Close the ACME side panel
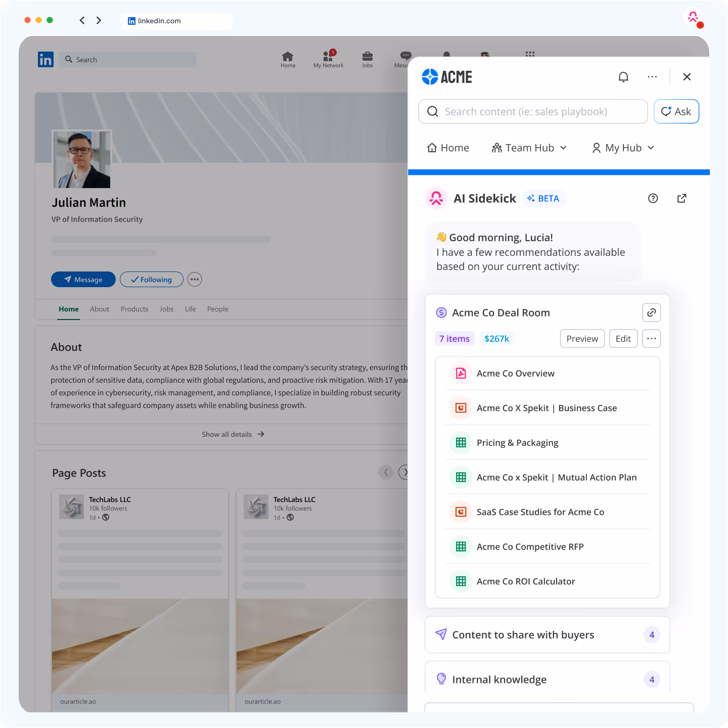 pyautogui.click(x=687, y=77)
